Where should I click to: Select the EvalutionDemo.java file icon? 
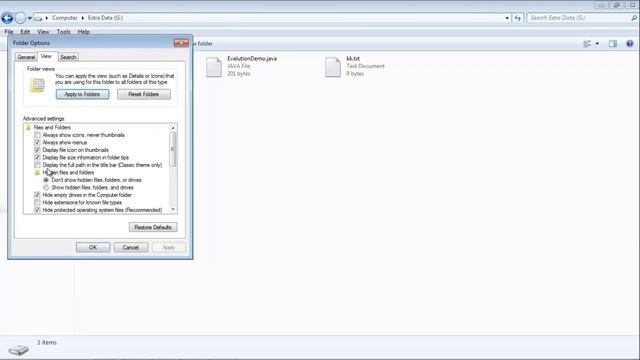(x=214, y=67)
